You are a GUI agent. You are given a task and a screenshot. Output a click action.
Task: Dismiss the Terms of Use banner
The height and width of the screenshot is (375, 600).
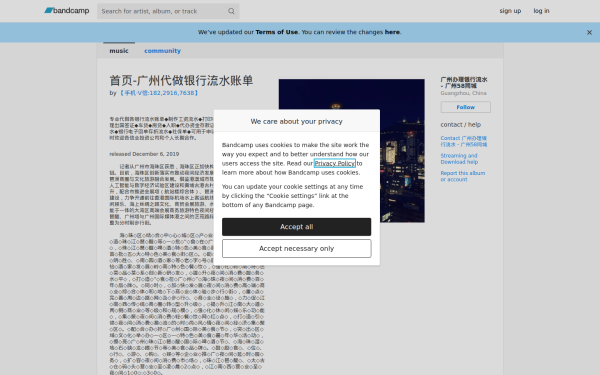[x=589, y=33]
